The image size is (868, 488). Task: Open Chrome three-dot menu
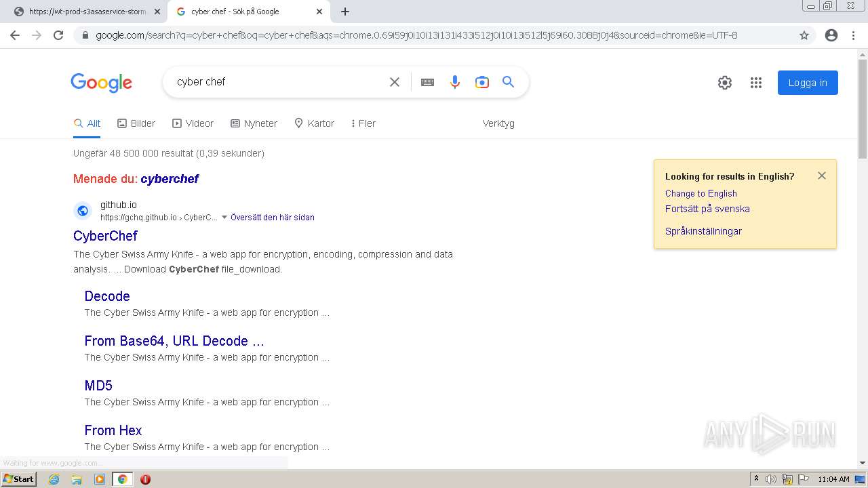tap(853, 35)
